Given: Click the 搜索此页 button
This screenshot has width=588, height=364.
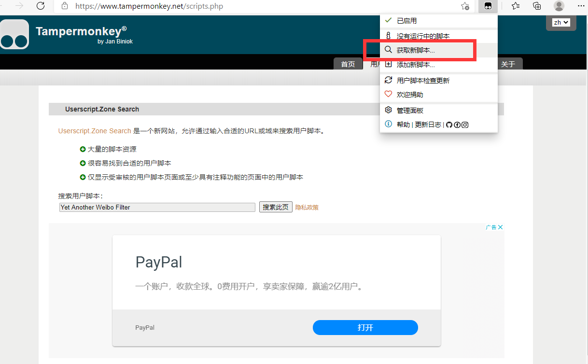Looking at the screenshot, I should [x=276, y=207].
